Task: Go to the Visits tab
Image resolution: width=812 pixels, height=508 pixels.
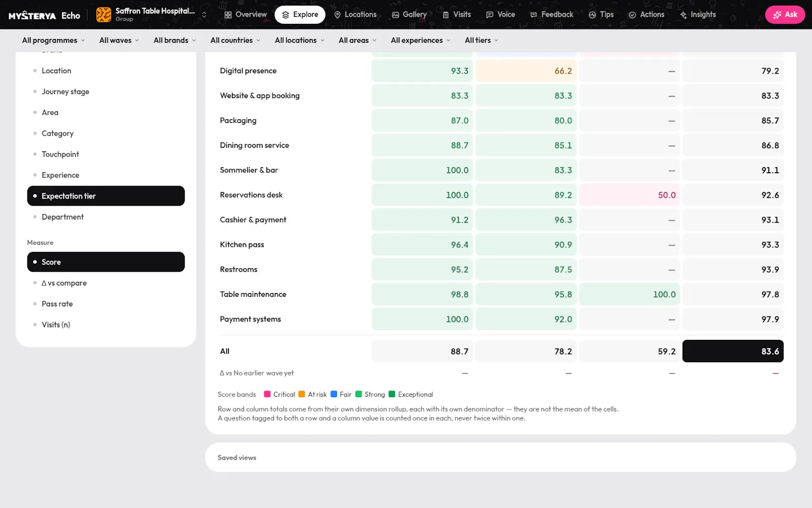Action: [457, 15]
